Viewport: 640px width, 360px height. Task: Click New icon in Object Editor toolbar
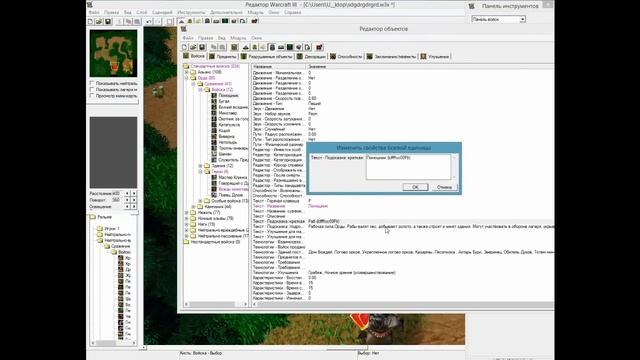184,47
